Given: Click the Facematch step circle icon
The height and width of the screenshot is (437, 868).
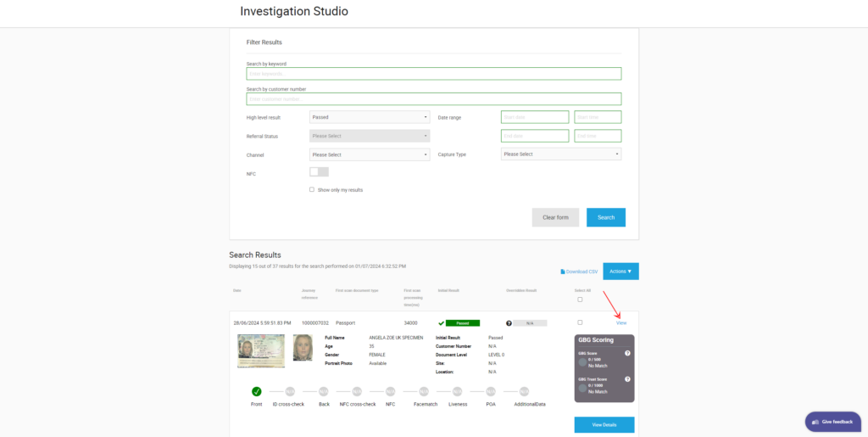Looking at the screenshot, I should 424,391.
